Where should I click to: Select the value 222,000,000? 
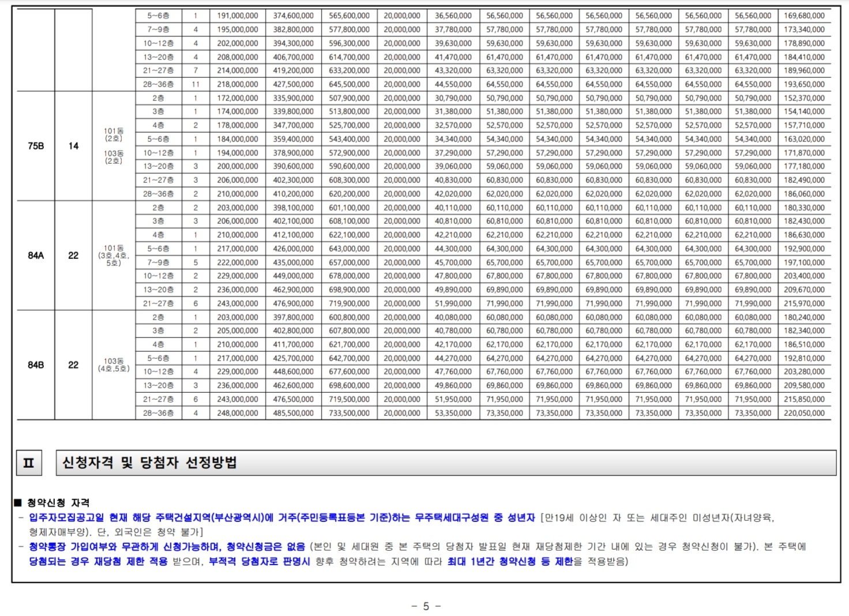(x=238, y=262)
